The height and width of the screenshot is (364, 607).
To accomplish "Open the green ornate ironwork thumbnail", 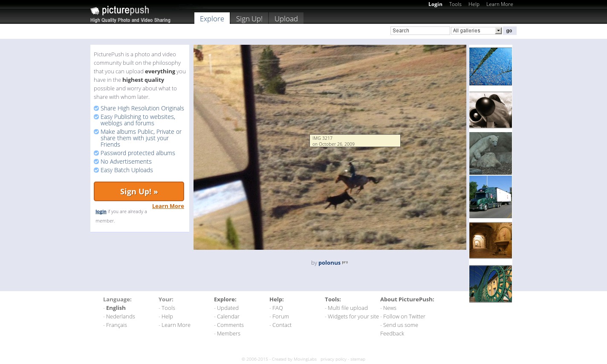I will coord(490,284).
